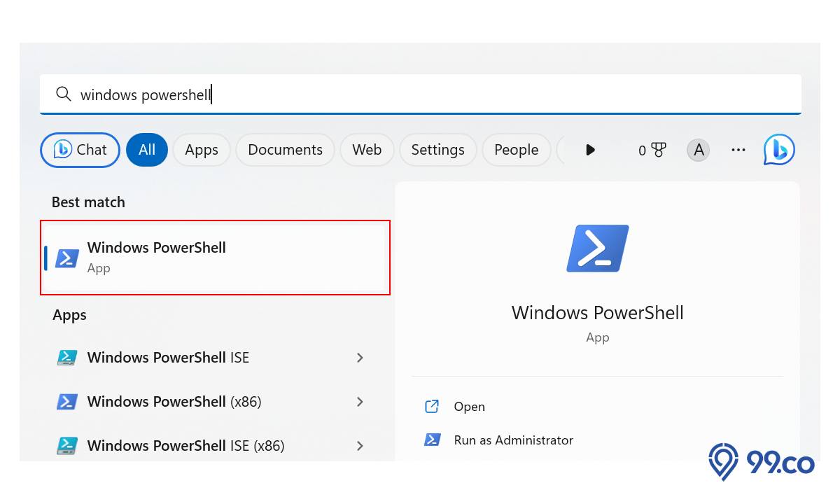Expand Windows PowerShell ISE options chevron
Image resolution: width=840 pixels, height=504 pixels.
coord(360,358)
